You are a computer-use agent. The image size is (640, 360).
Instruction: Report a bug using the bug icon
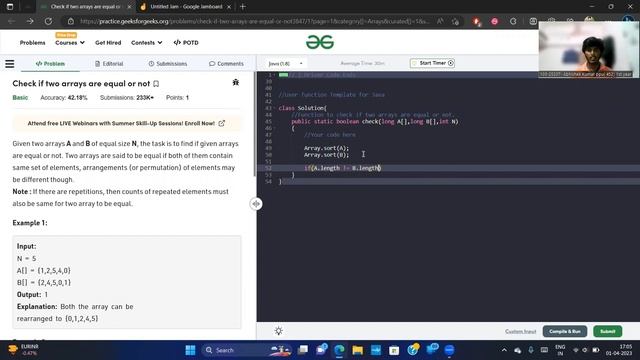(236, 82)
